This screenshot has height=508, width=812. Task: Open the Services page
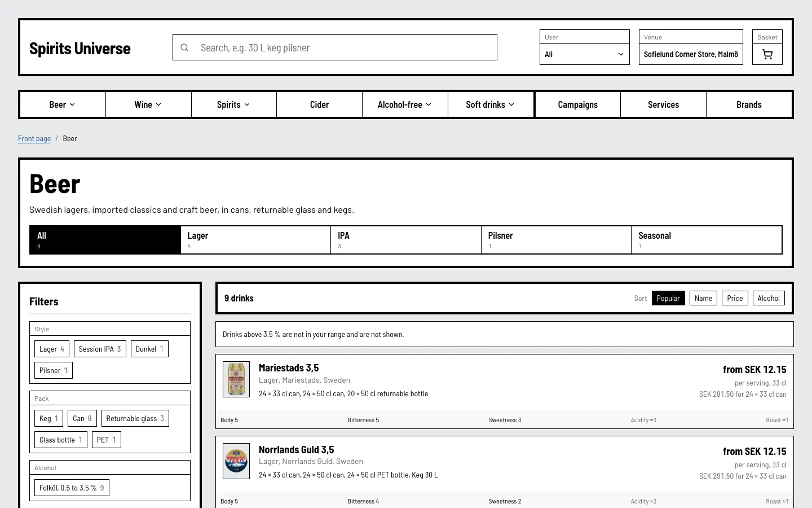pyautogui.click(x=664, y=104)
